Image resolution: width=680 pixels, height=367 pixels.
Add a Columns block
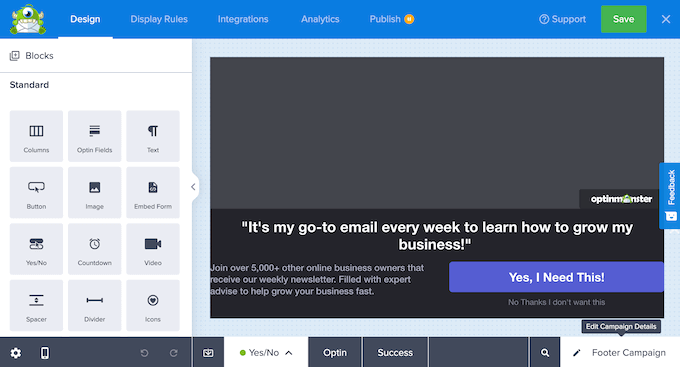point(36,136)
